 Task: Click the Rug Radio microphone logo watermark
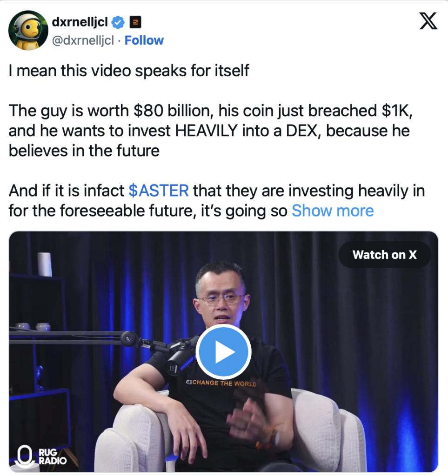(x=41, y=456)
